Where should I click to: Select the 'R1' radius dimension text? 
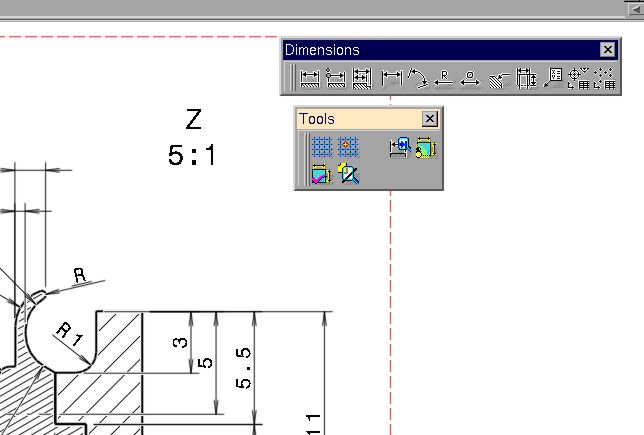(x=69, y=334)
